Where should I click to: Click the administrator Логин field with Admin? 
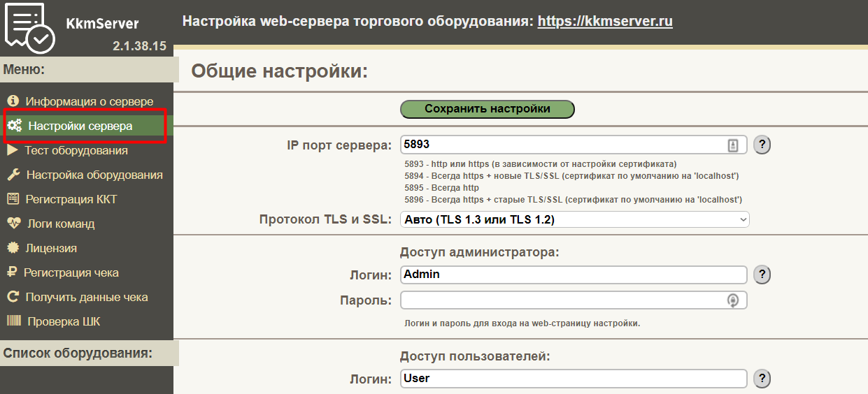574,275
